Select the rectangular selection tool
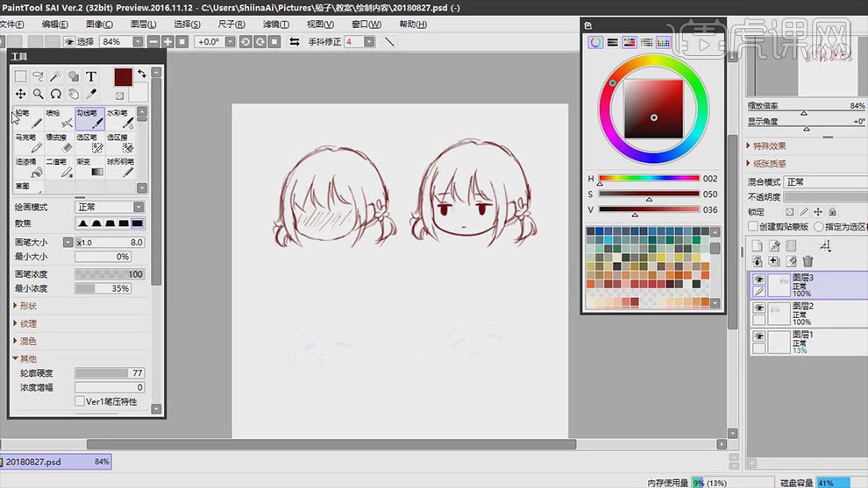Image resolution: width=868 pixels, height=488 pixels. pos(20,76)
